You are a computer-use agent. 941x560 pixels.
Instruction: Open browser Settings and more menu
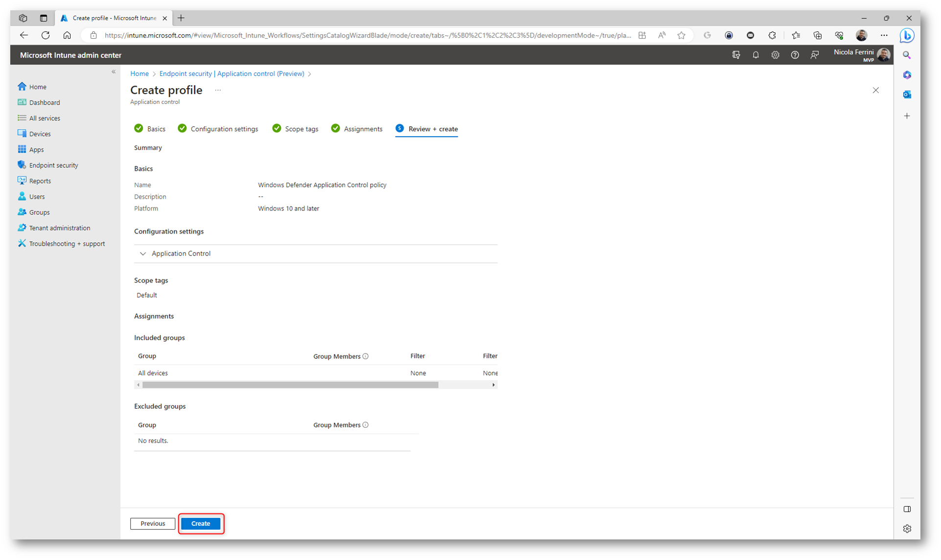pyautogui.click(x=884, y=35)
